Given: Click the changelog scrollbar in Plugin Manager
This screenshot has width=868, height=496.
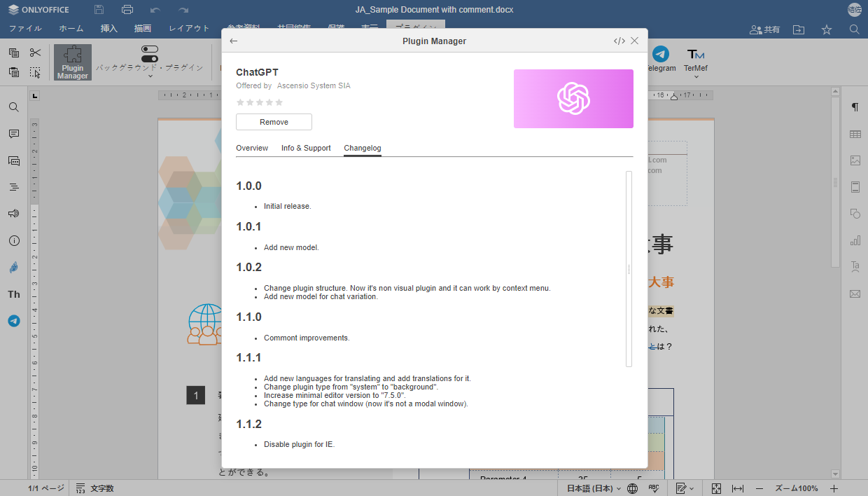Looking at the screenshot, I should [x=629, y=269].
